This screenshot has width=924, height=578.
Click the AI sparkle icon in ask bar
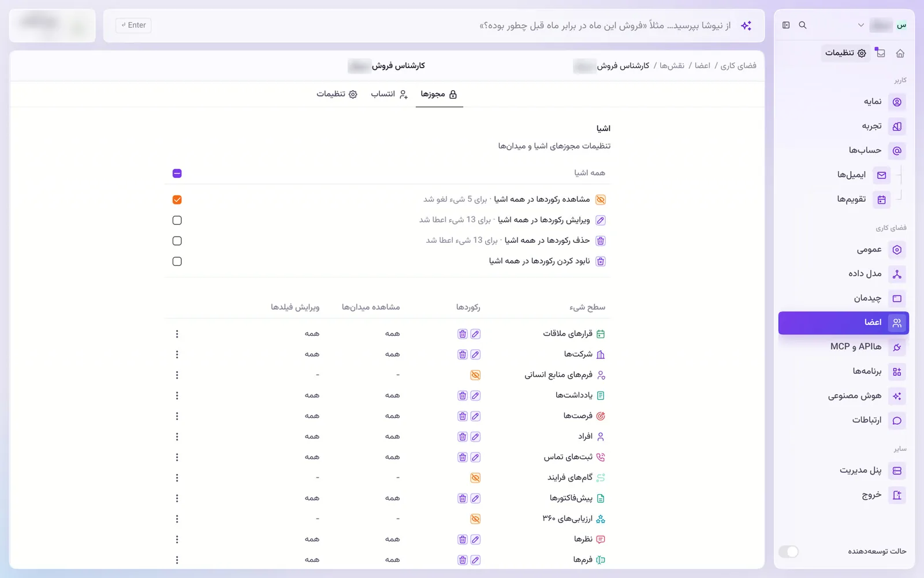coord(746,25)
